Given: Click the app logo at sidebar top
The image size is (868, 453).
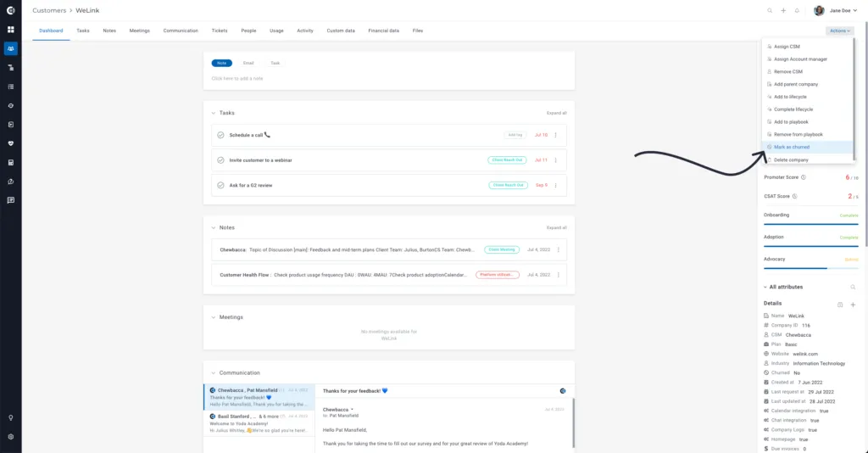Looking at the screenshot, I should [x=10, y=10].
